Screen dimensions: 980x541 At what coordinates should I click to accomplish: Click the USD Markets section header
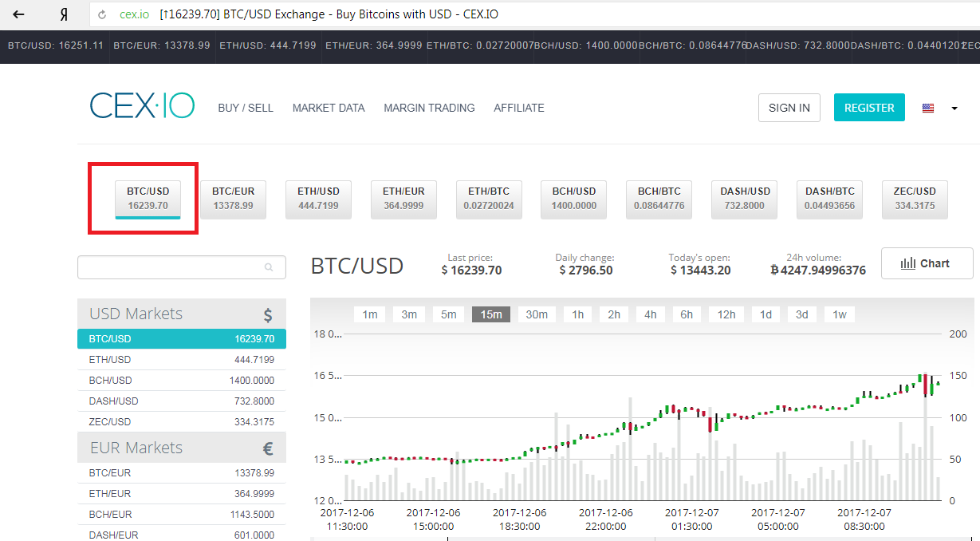click(182, 314)
